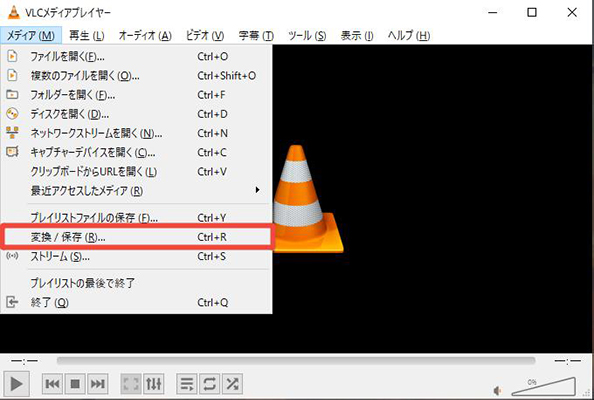Click VLC cone icon in title bar
Screen dimensions: 594x400
click(x=14, y=12)
